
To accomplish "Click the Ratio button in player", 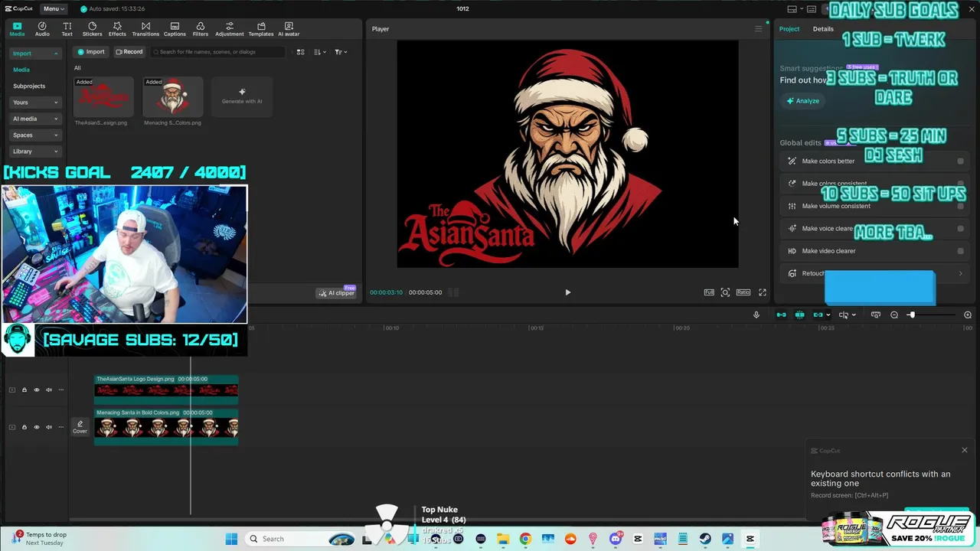I will pyautogui.click(x=743, y=292).
